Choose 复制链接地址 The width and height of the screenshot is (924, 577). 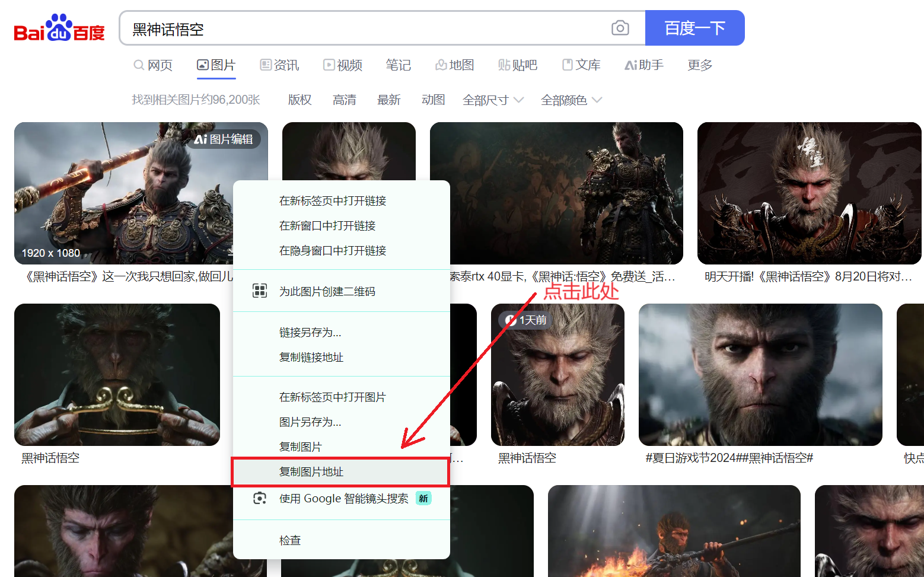point(342,358)
